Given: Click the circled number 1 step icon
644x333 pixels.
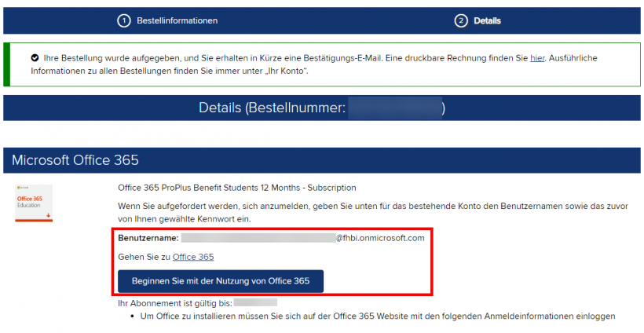Looking at the screenshot, I should pyautogui.click(x=123, y=20).
